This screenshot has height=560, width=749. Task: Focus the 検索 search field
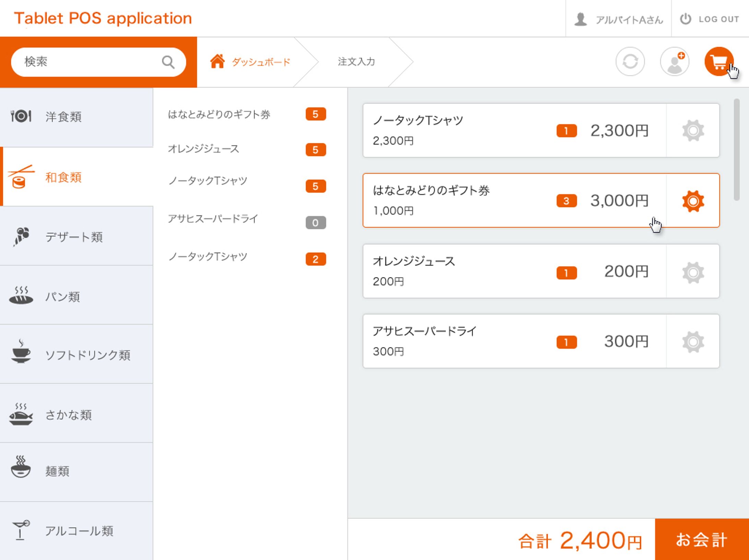pyautogui.click(x=98, y=62)
